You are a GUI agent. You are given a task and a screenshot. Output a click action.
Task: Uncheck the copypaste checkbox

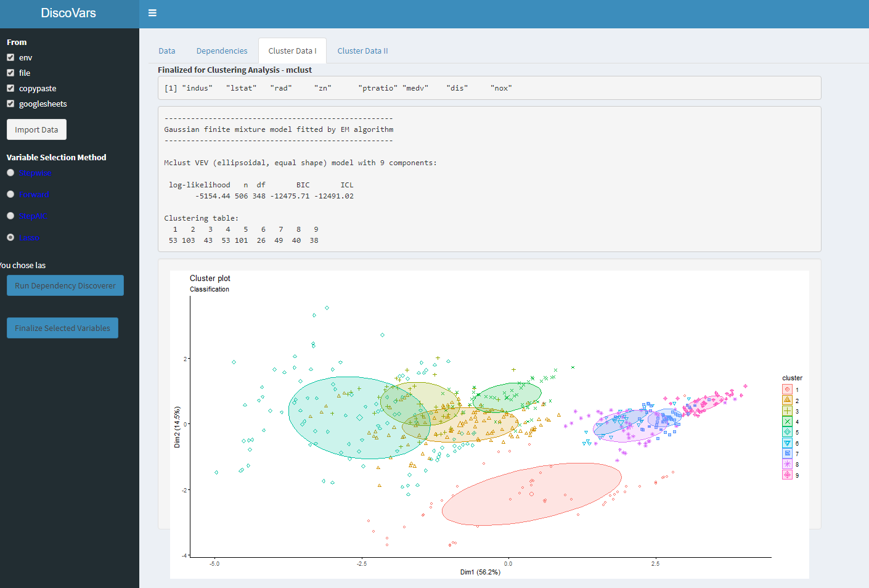click(10, 88)
